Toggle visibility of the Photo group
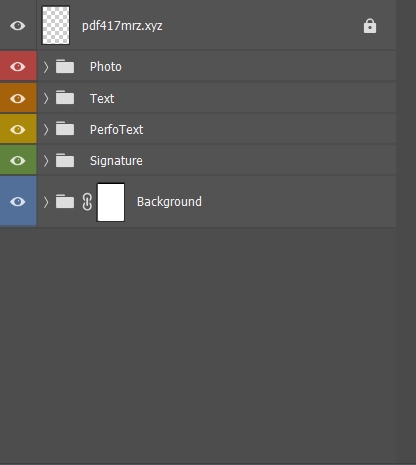Screen dimensions: 416x465 [18, 67]
